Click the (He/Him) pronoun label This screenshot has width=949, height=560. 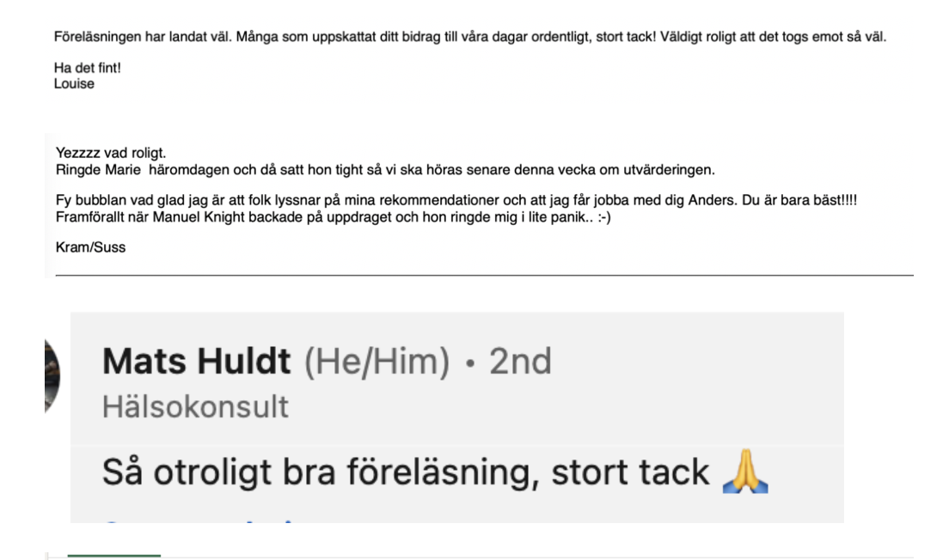[x=377, y=362]
